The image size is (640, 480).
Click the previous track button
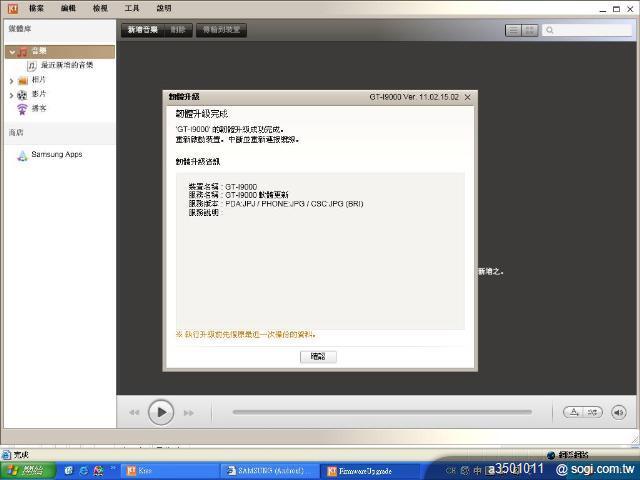click(134, 412)
